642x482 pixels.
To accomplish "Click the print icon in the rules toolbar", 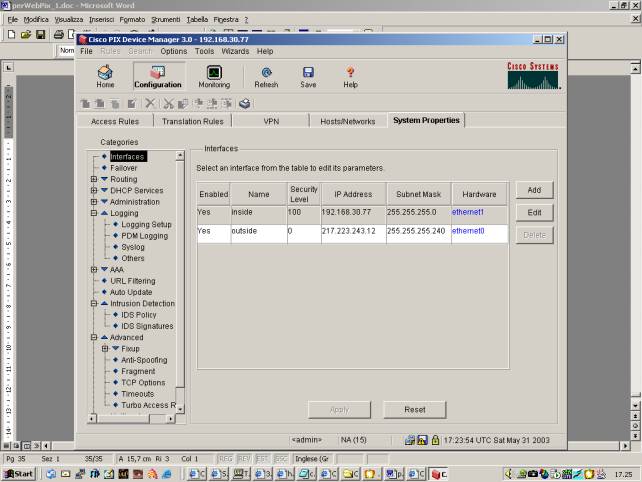I will [245, 104].
